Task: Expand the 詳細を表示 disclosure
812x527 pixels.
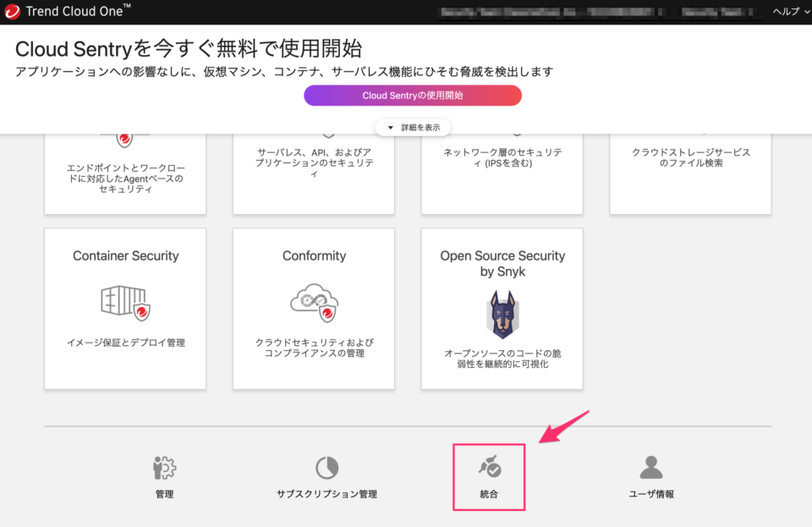Action: click(412, 127)
